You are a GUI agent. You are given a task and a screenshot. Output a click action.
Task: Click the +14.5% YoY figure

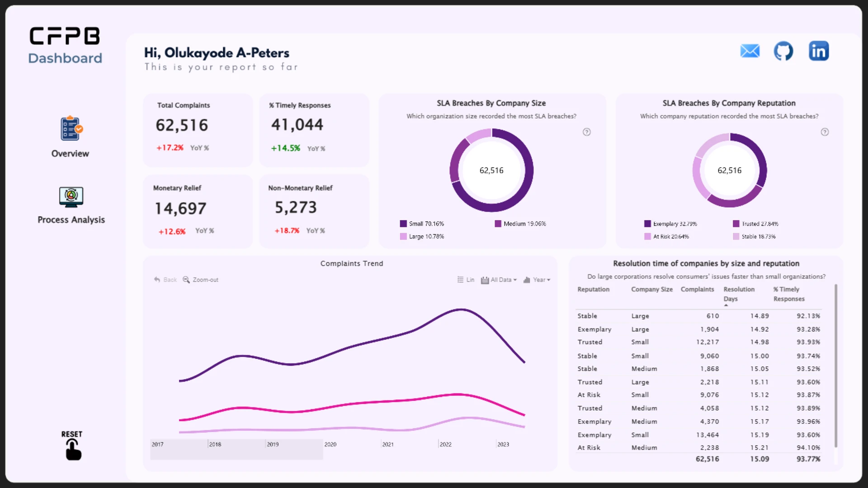click(x=285, y=148)
